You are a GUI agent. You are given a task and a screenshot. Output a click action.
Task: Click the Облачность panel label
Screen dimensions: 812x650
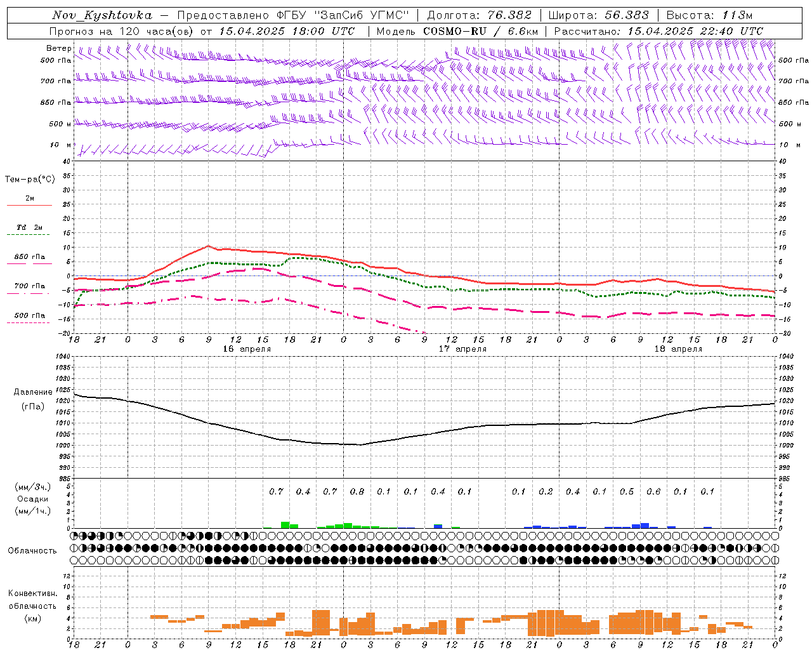[32, 551]
